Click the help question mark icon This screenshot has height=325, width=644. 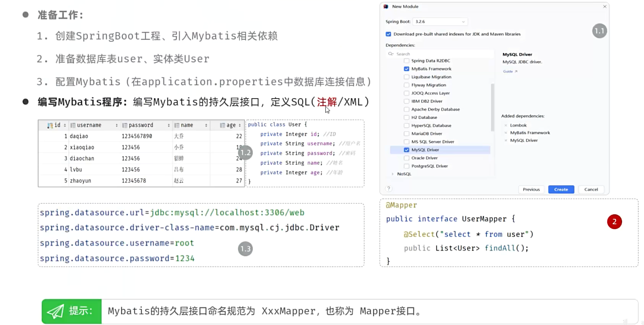coord(389,188)
